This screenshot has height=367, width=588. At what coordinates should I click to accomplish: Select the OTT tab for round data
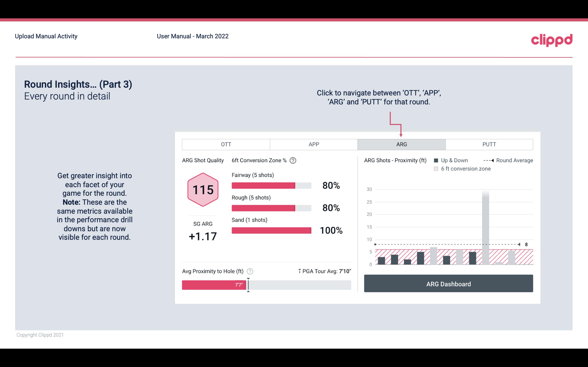pos(226,145)
